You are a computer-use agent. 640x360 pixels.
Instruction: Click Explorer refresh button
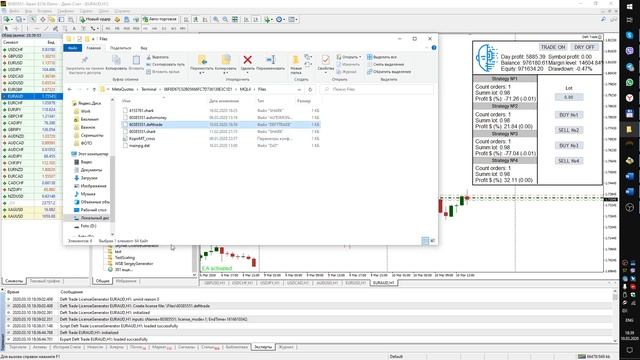(310, 89)
